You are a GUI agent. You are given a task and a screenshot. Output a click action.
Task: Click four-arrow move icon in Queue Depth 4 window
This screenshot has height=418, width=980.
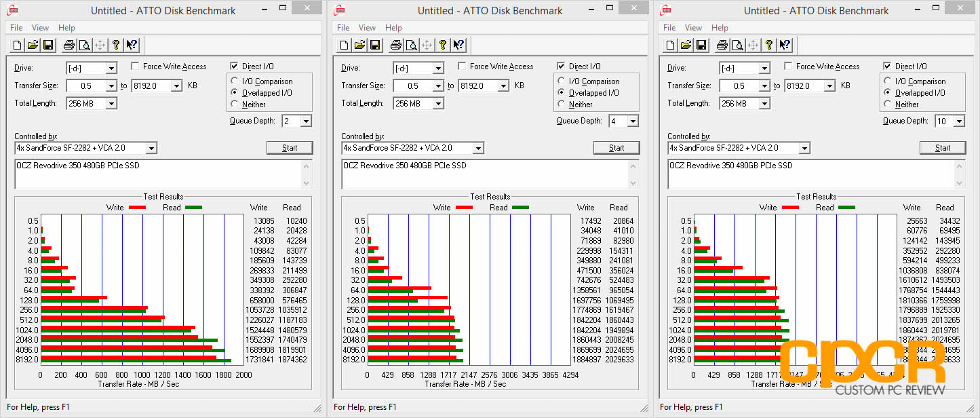427,45
